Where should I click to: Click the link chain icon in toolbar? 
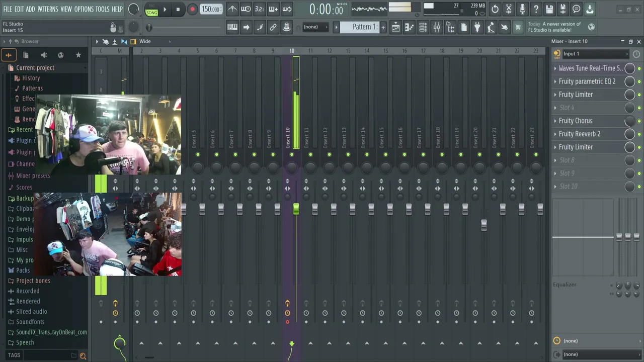273,27
